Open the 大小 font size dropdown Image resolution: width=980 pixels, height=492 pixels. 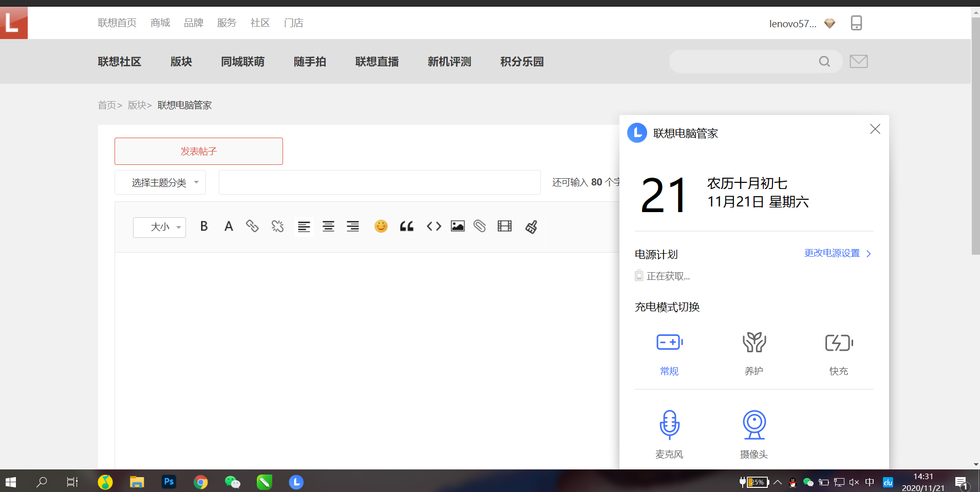(x=159, y=227)
